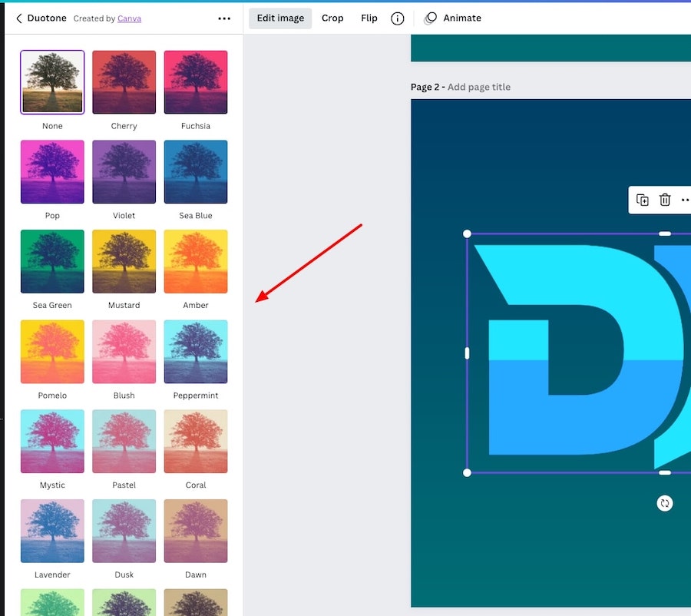The height and width of the screenshot is (616, 691).
Task: Select the Flip option
Action: point(369,18)
